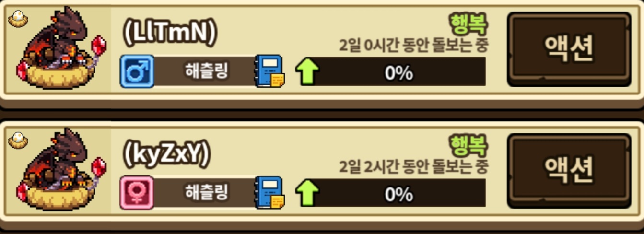Open the blue notebook icon for kyZxY
Screen dimensions: 644x234
269,193
